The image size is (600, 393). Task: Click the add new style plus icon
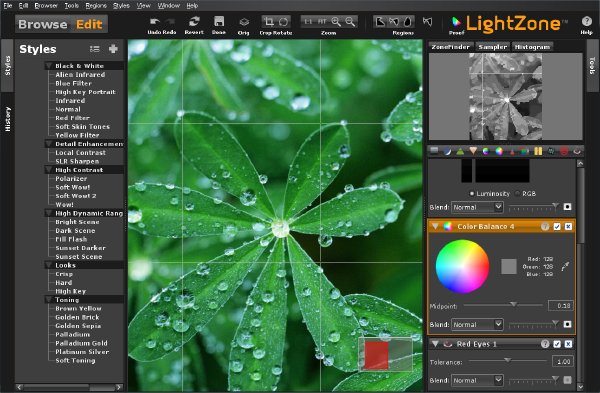click(x=113, y=49)
